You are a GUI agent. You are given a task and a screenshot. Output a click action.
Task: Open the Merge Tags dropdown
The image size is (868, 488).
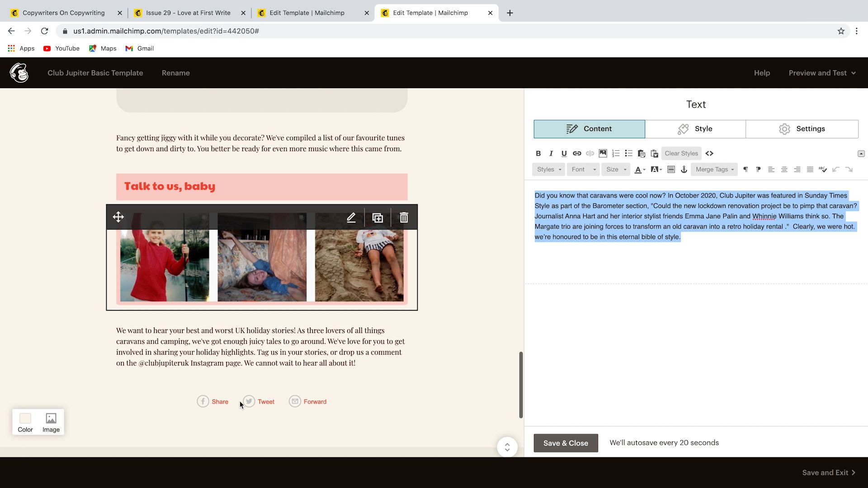714,169
